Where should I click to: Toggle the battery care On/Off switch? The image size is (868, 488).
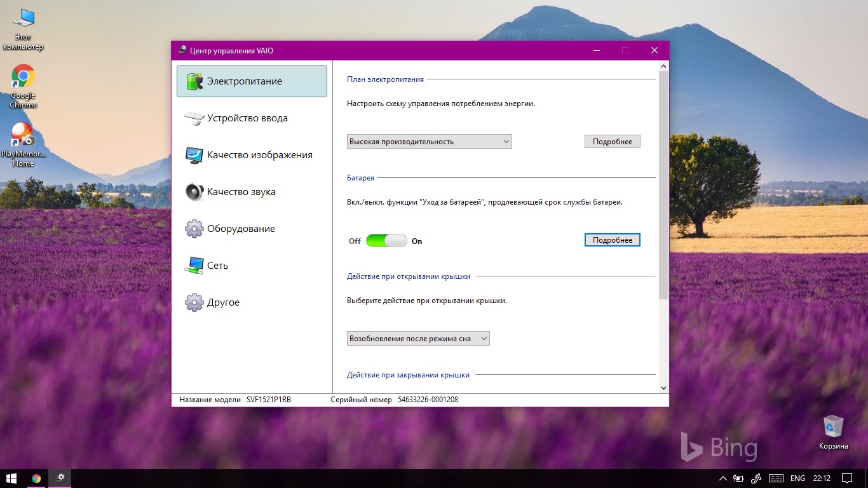(386, 241)
